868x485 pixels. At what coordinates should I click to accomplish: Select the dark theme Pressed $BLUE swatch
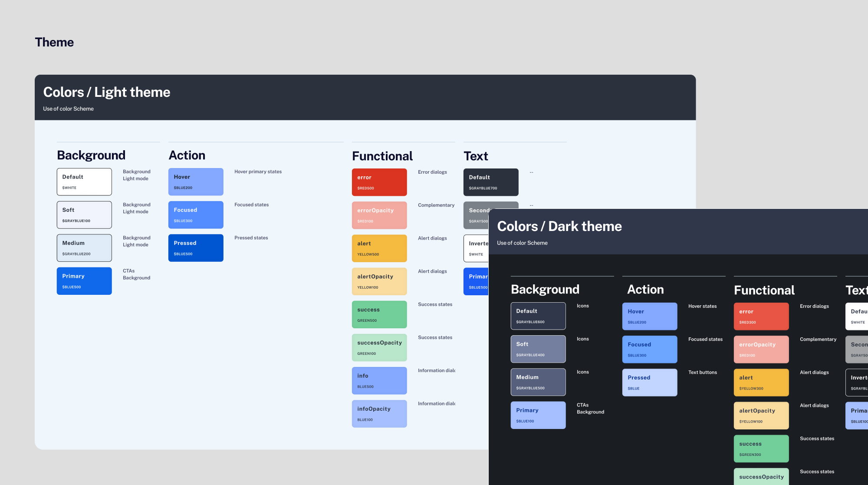tap(650, 383)
